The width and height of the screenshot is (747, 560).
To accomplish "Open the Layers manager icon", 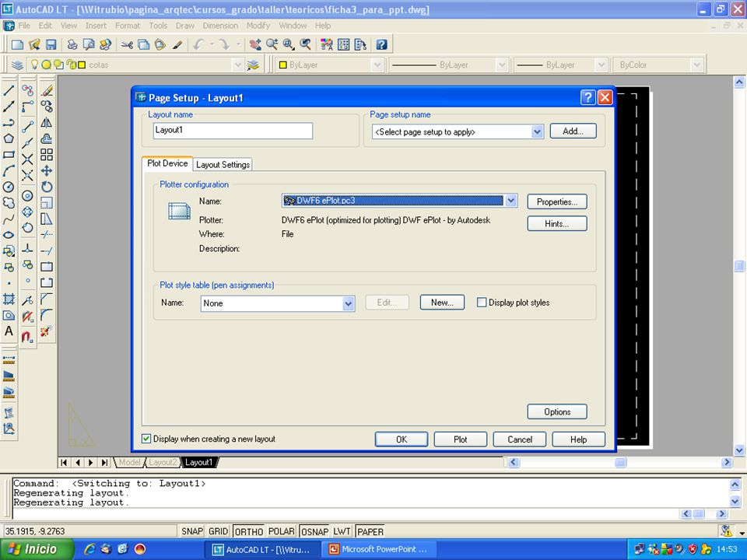I will point(17,65).
